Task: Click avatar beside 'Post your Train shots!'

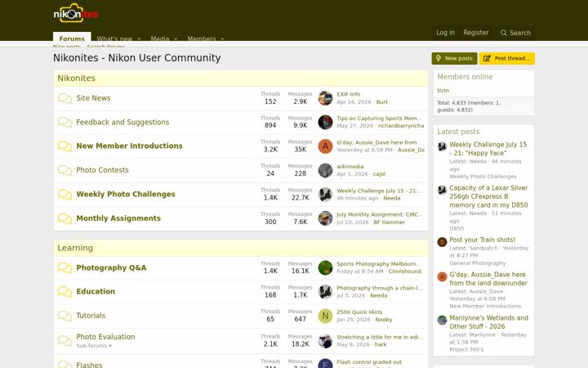Action: pos(442,242)
